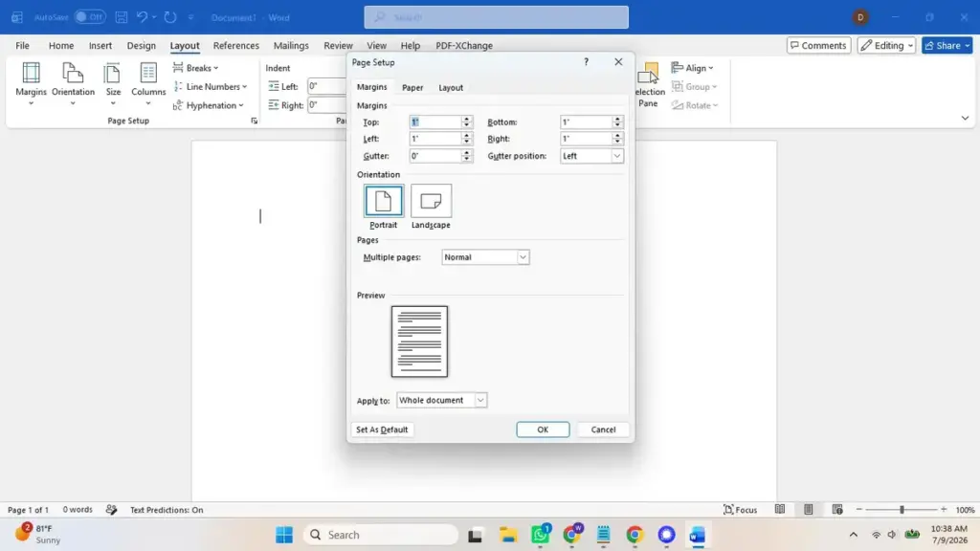Click Cancel in Page Setup dialog
Viewport: 980px width, 551px height.
[x=603, y=430]
